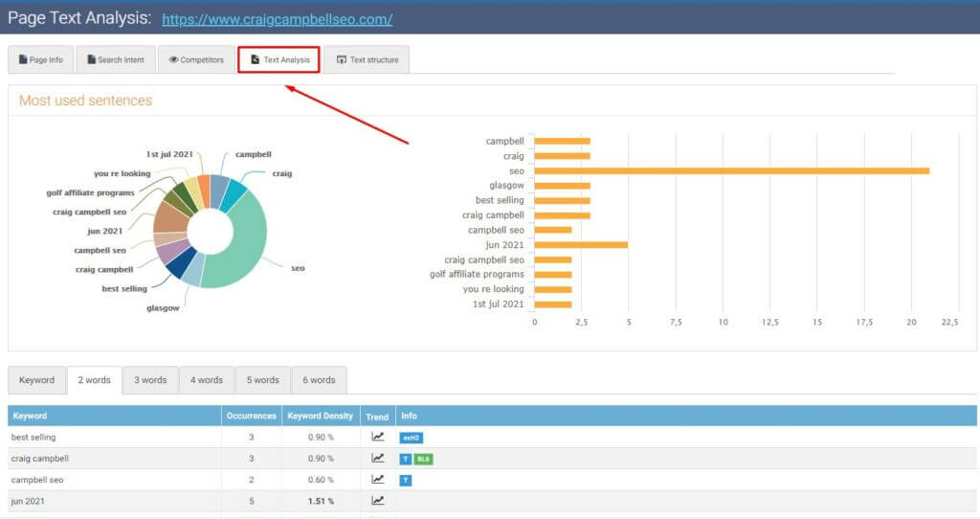Open trend chart for 'best selling' row
The image size is (980, 519).
(x=377, y=437)
